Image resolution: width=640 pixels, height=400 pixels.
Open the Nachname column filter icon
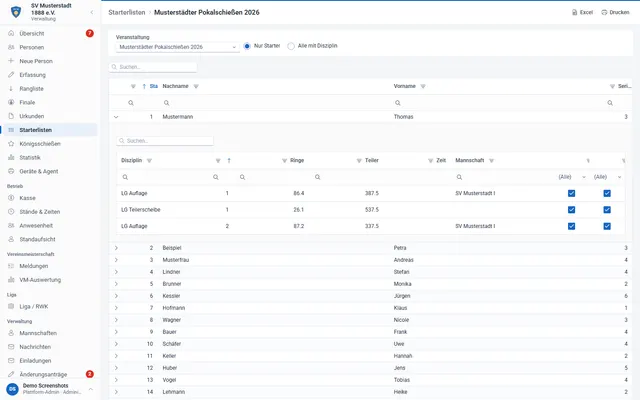(196, 87)
